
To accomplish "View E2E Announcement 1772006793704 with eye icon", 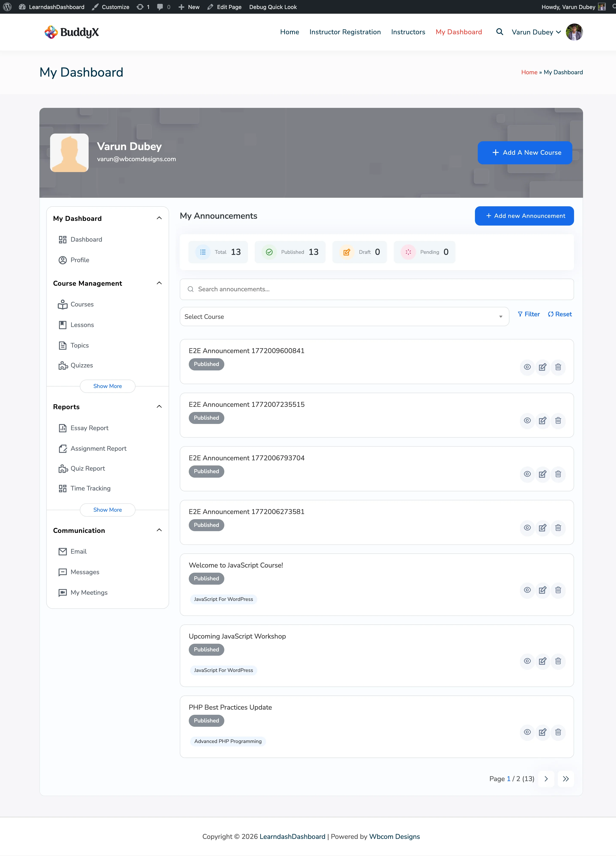I will pos(527,474).
